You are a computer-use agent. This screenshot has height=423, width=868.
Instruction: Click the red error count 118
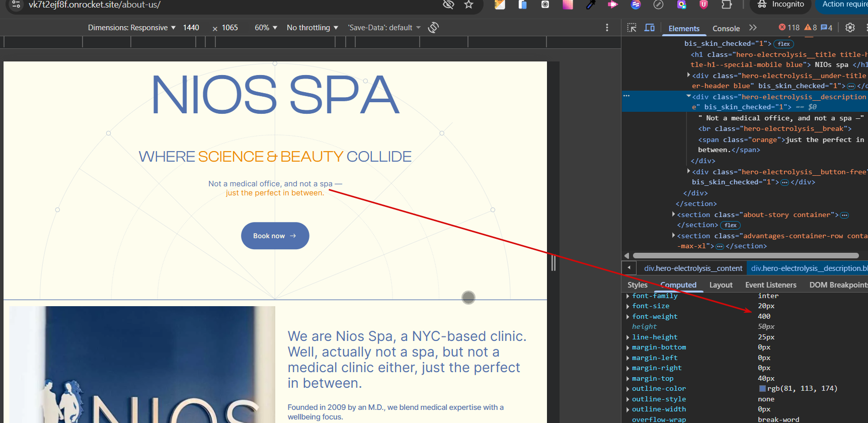tap(789, 28)
